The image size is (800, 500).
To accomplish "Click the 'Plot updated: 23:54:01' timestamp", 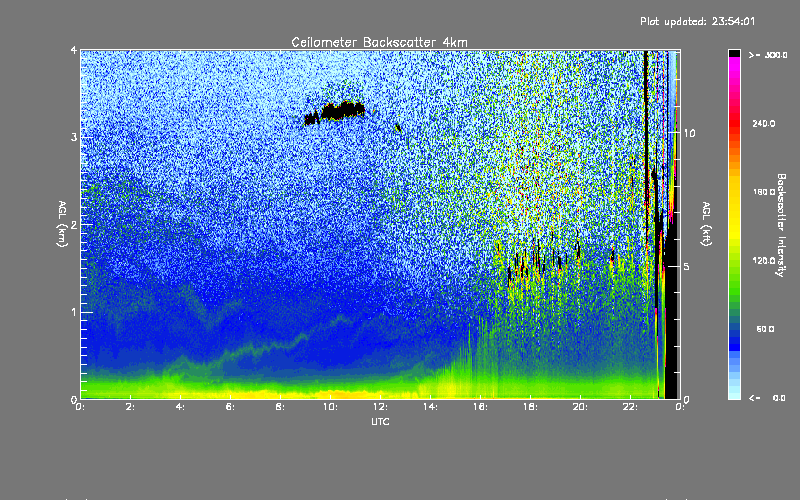I will coord(697,21).
